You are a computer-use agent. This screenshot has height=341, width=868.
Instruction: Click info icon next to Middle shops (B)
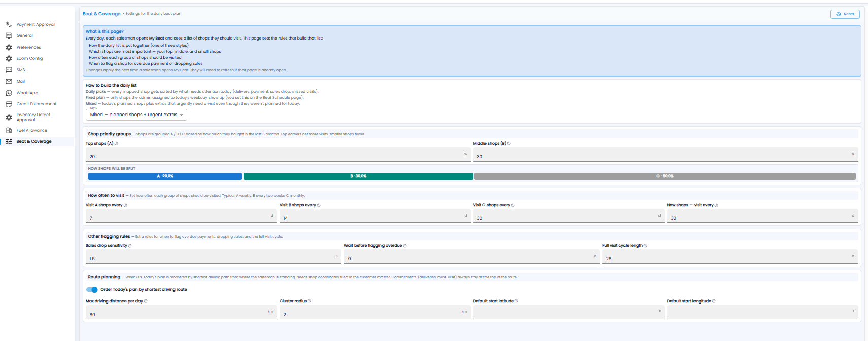click(x=509, y=143)
